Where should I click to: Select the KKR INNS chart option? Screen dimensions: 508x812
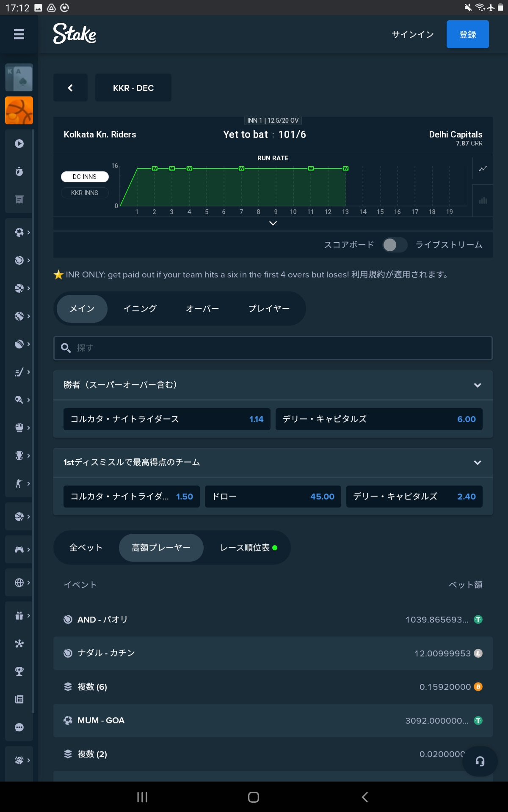coord(85,193)
